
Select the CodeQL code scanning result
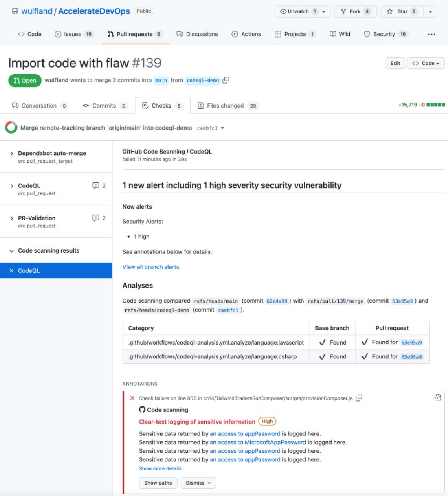click(x=56, y=270)
